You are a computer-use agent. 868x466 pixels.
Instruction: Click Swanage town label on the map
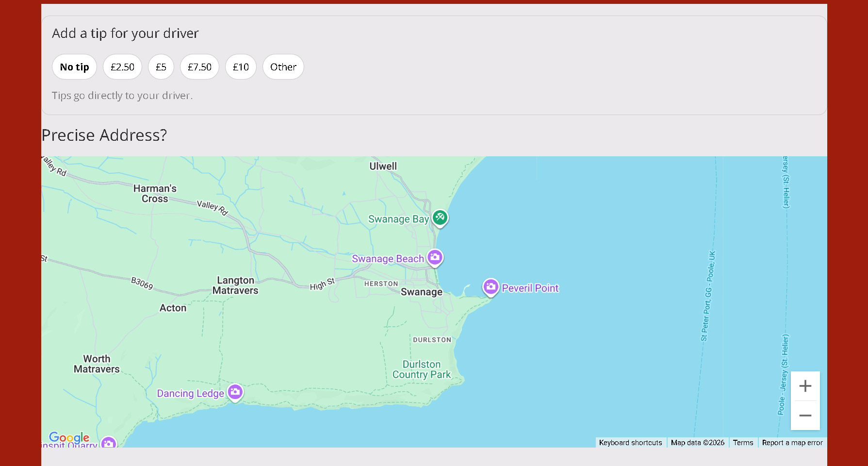421,291
